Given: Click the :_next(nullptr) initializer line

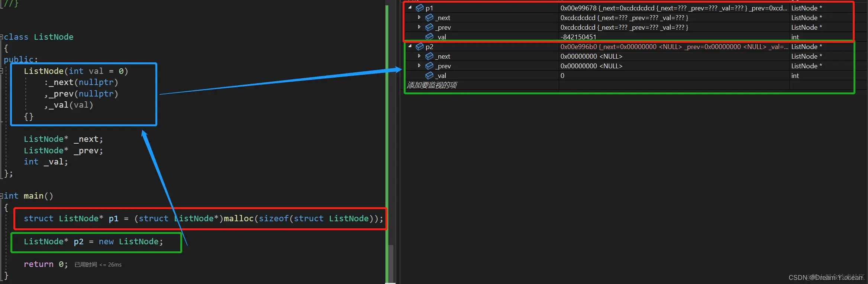Looking at the screenshot, I should (x=81, y=82).
